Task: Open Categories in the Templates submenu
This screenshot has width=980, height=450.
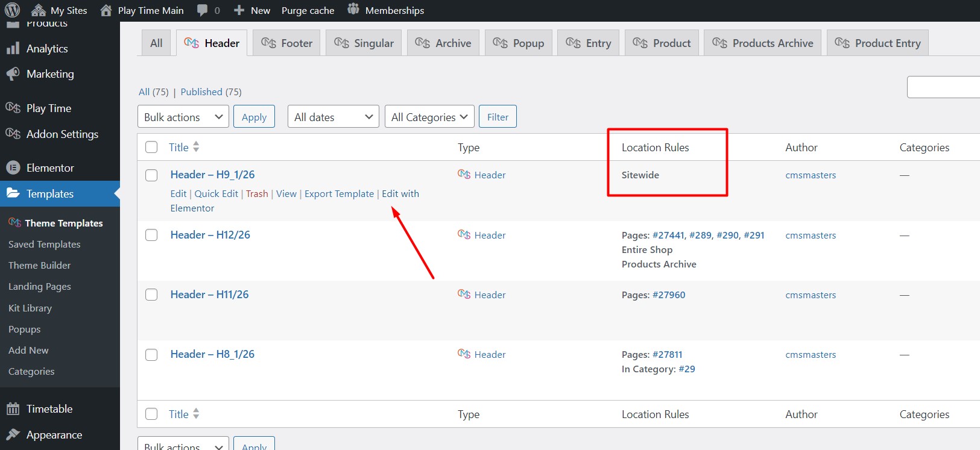Action: pyautogui.click(x=31, y=371)
